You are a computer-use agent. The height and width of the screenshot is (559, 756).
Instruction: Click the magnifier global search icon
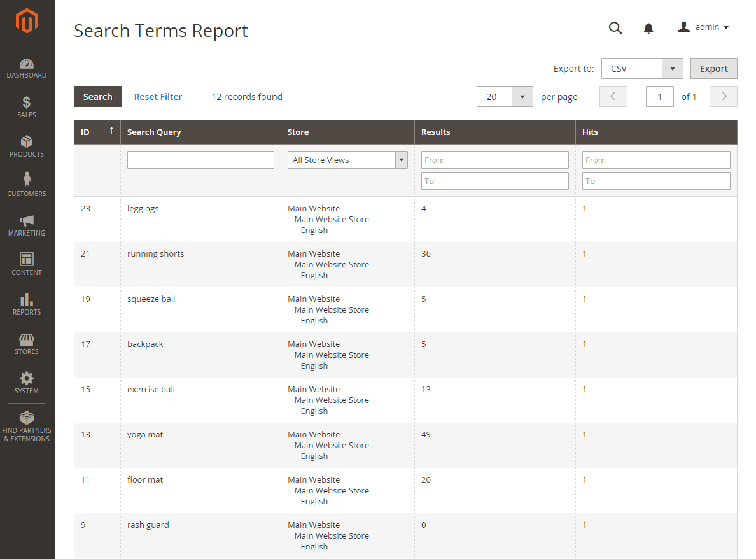(615, 28)
